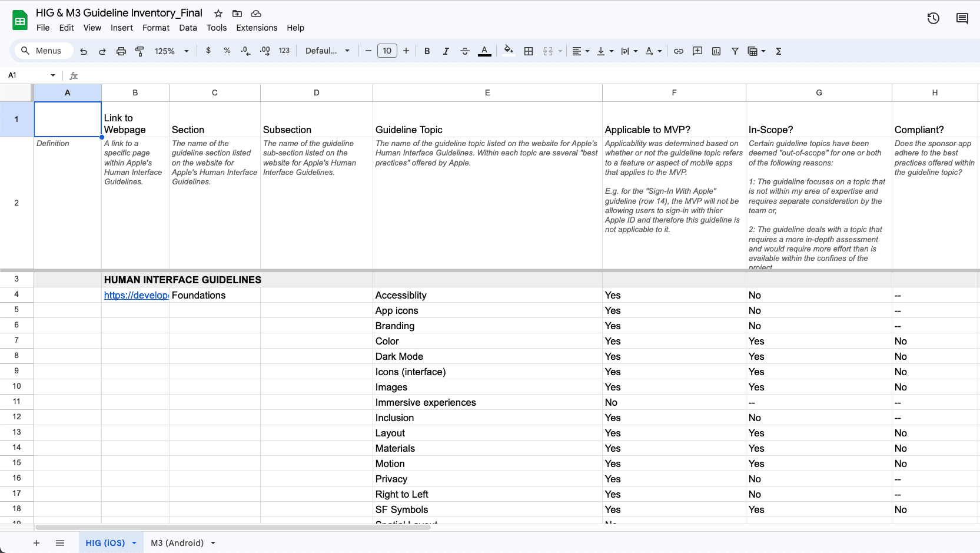Click the move to folder icon
Screen dimensions: 980x553
coord(237,13)
